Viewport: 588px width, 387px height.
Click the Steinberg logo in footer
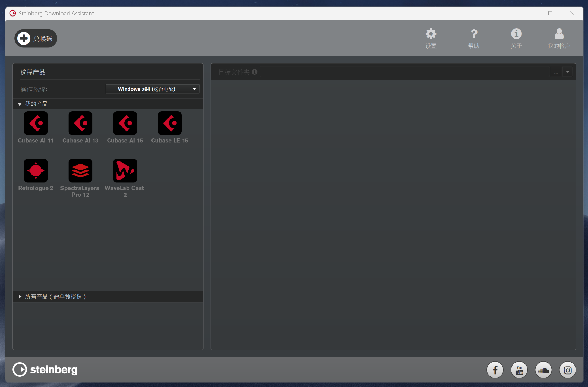45,369
